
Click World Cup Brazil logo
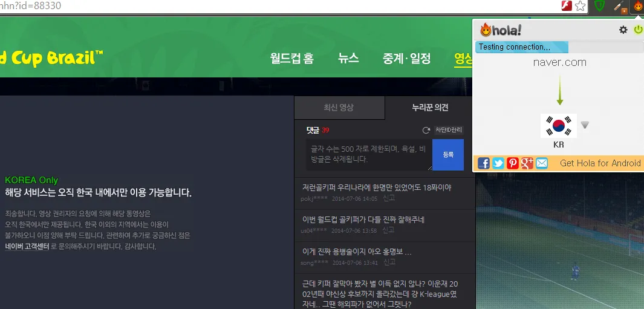point(51,57)
